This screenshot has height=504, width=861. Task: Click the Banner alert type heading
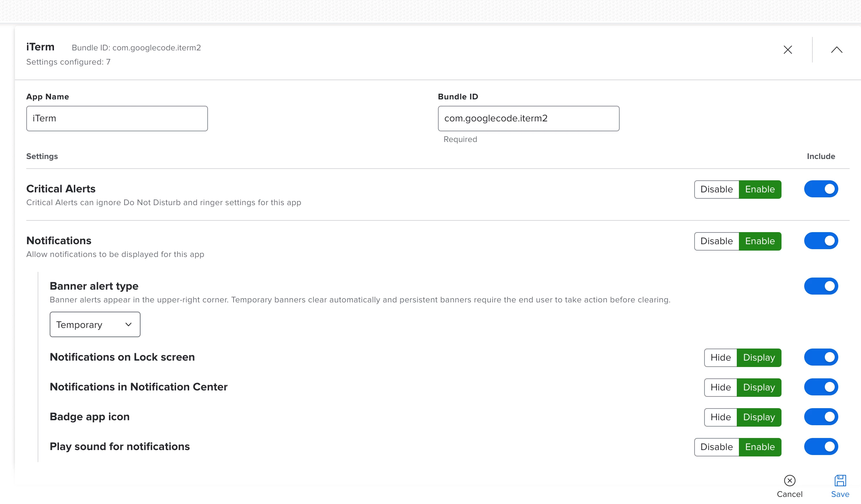pyautogui.click(x=94, y=286)
